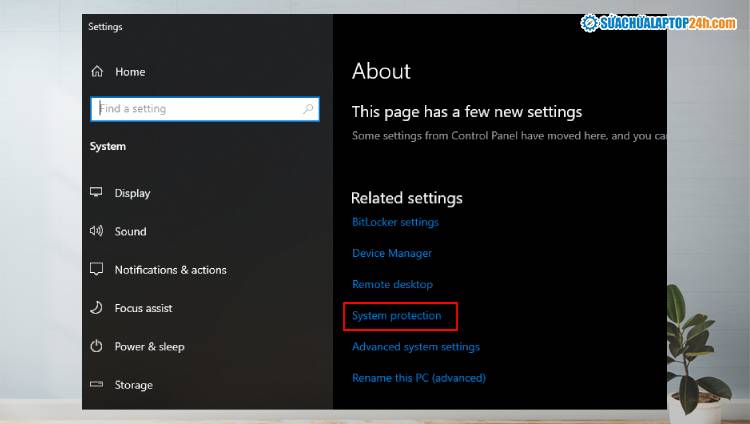Click the search magnifier icon
750x424 pixels.
point(308,109)
